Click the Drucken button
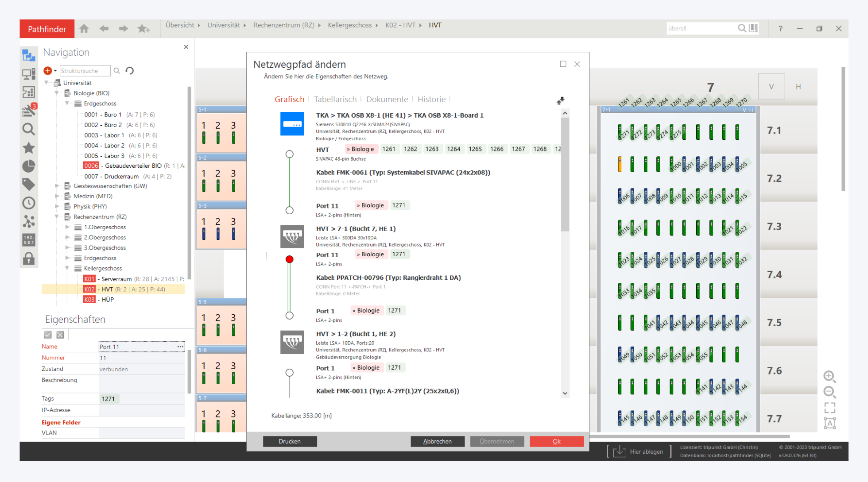The width and height of the screenshot is (868, 482). [x=290, y=441]
